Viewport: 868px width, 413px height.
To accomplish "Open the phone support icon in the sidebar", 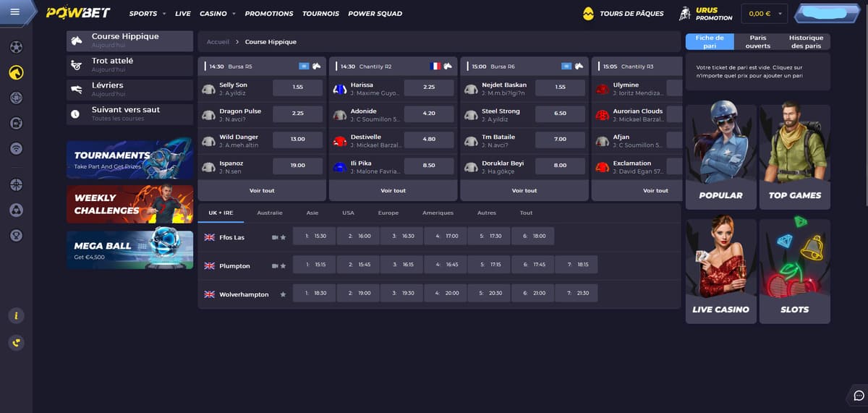I will pyautogui.click(x=16, y=343).
